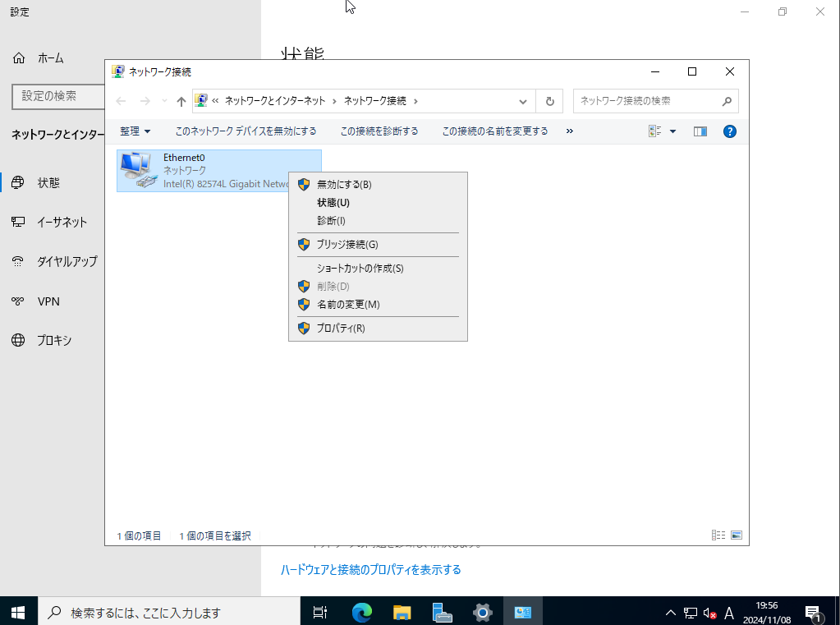Switch to details view in status bar

pos(718,535)
